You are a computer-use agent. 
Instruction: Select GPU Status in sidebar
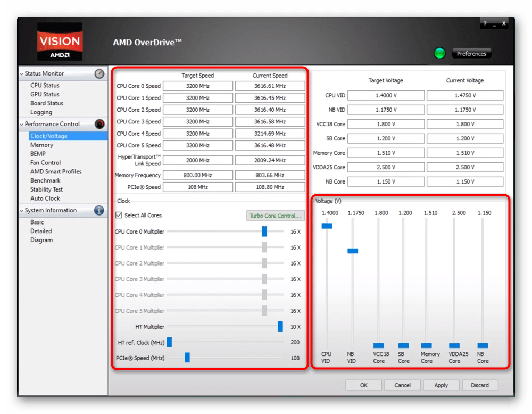(x=45, y=94)
